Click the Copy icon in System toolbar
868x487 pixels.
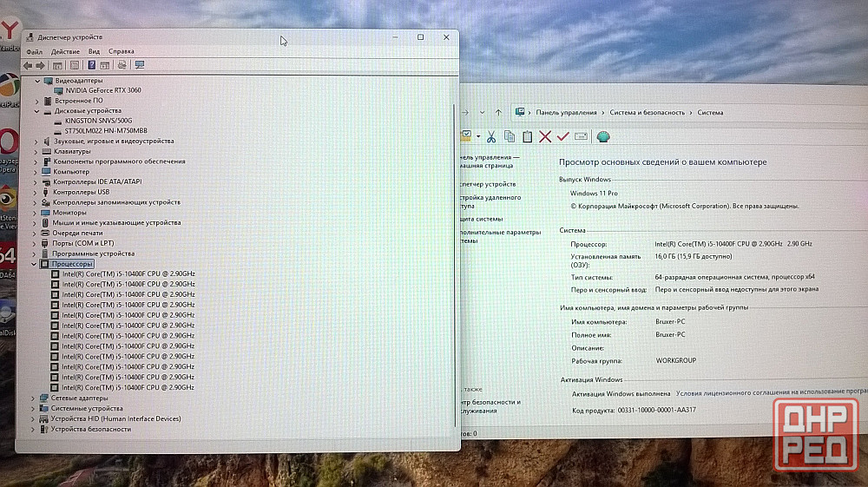pos(509,136)
